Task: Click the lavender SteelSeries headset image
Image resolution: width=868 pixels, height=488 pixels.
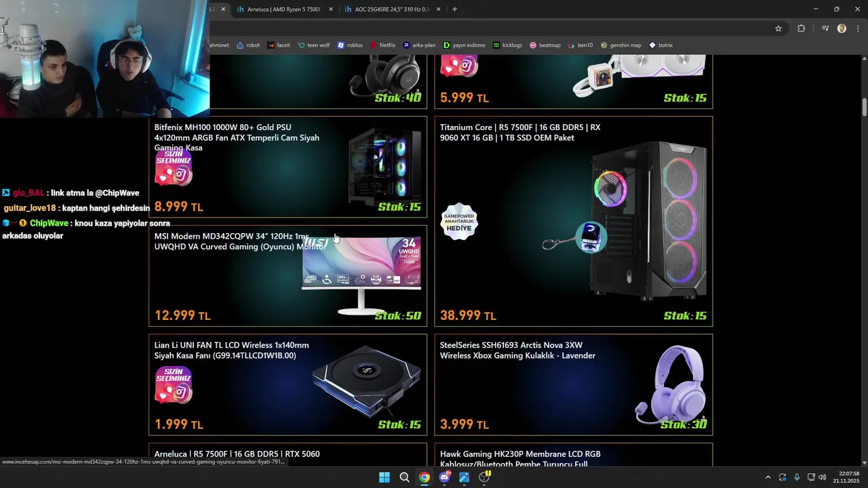Action: coord(671,384)
